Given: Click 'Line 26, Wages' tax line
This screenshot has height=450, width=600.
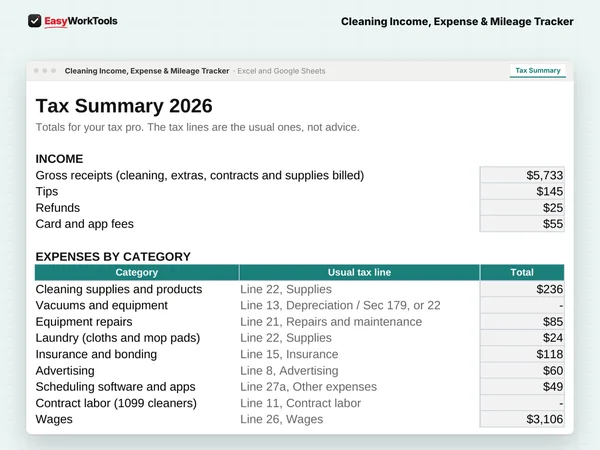Looking at the screenshot, I should pyautogui.click(x=282, y=419).
